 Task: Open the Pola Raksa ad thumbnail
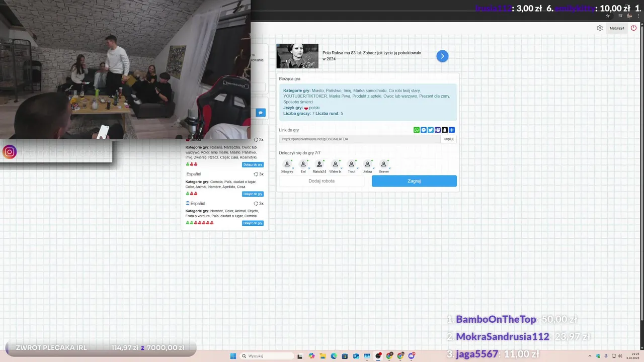click(x=297, y=56)
